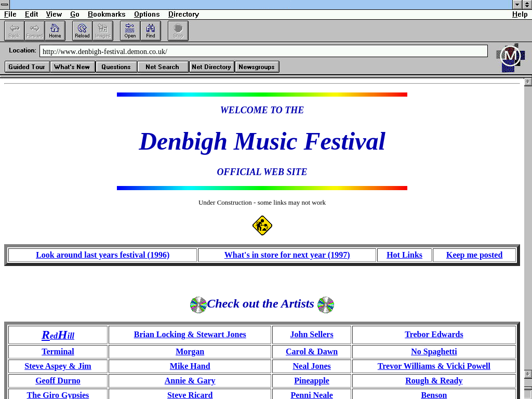The image size is (532, 399).
Task: Open the Carol & Dawn link
Action: 312,352
